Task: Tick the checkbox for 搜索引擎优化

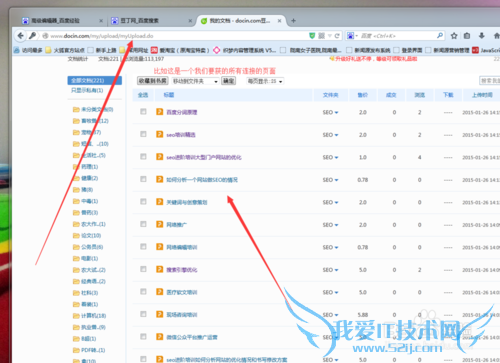Action: click(x=143, y=269)
